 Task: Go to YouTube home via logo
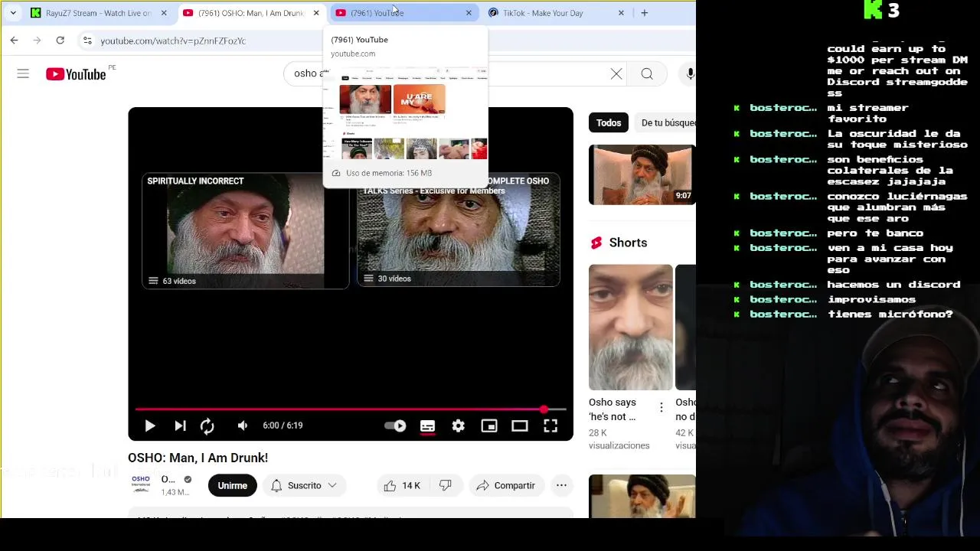coord(76,74)
